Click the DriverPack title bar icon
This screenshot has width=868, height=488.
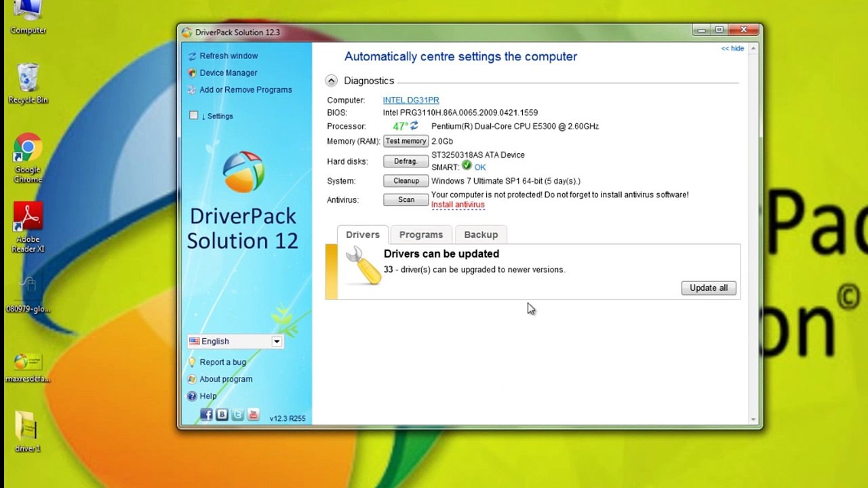tap(186, 32)
